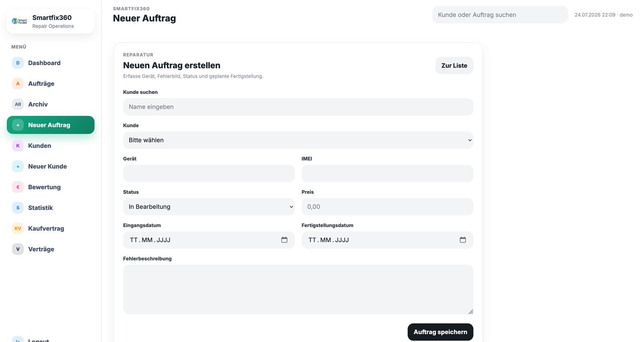Screen dimensions: 644x342
Task: Open the Archiv section
Action: pos(51,104)
